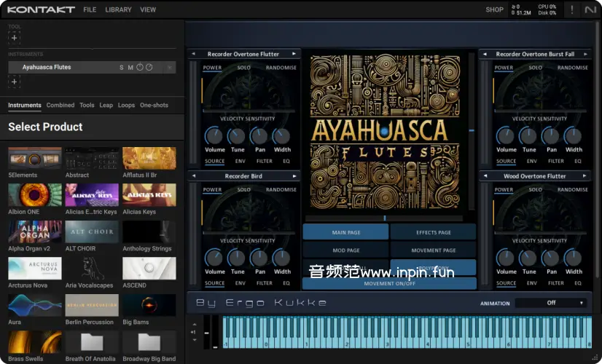Click the Volume knob under Recorder Bird
The image size is (602, 364).
(x=214, y=258)
